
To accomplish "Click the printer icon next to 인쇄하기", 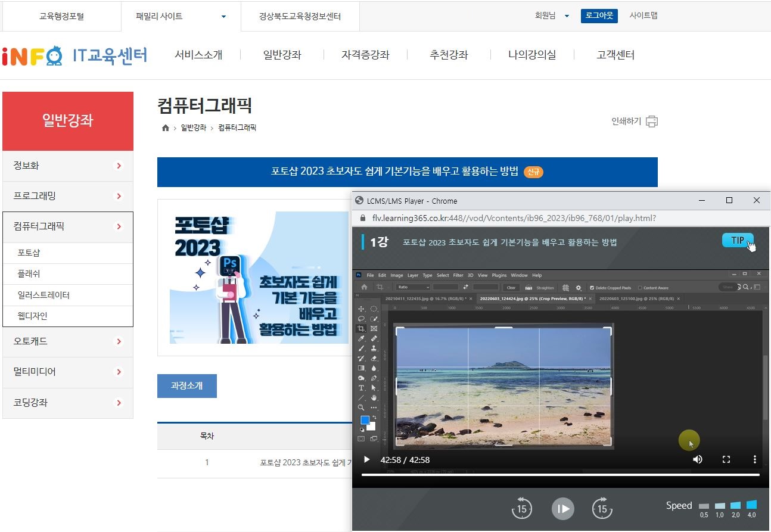I will click(652, 122).
